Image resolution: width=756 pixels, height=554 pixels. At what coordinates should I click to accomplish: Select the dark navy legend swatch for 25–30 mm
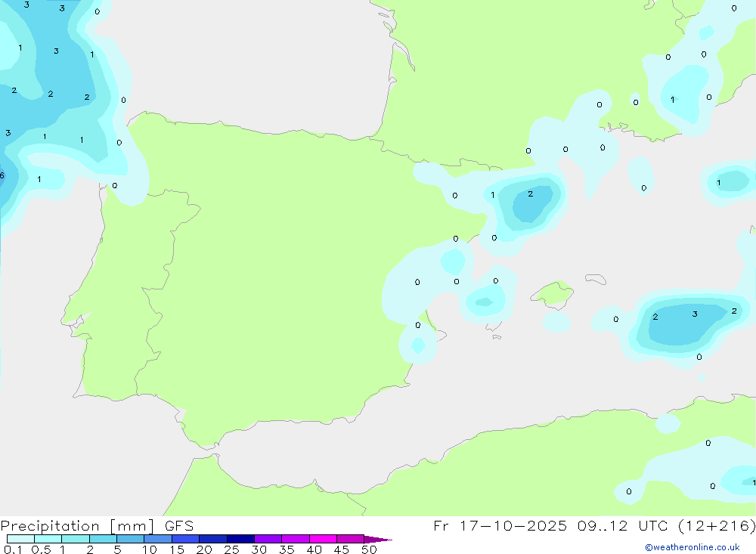(x=240, y=539)
